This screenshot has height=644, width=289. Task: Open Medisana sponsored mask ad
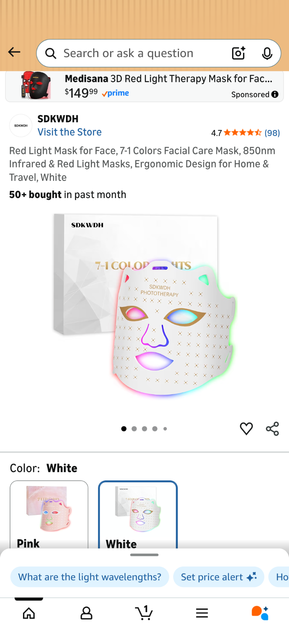pos(144,86)
